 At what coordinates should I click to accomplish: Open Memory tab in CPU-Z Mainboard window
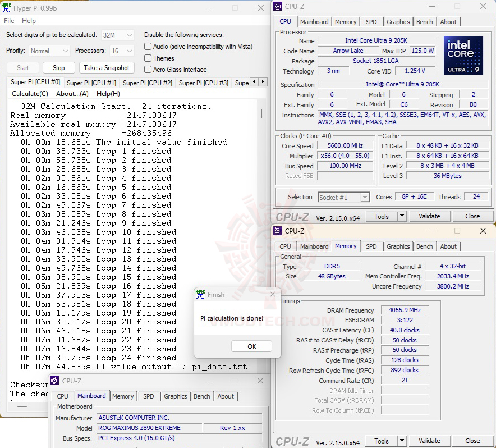[x=123, y=396]
